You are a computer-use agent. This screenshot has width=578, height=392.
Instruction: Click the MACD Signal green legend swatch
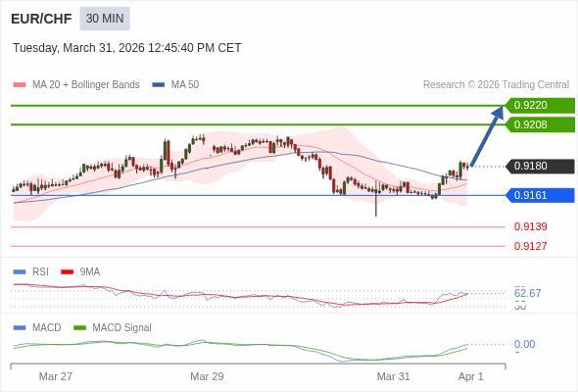tap(79, 328)
